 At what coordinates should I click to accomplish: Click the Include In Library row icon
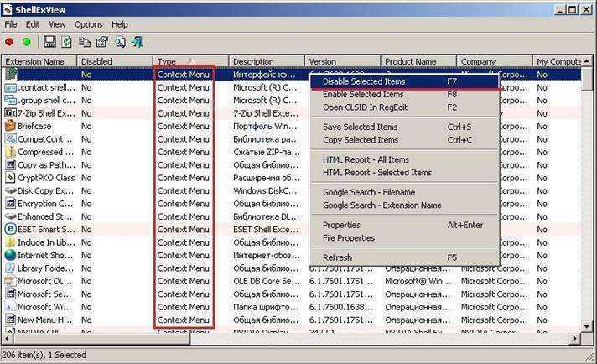coord(11,242)
